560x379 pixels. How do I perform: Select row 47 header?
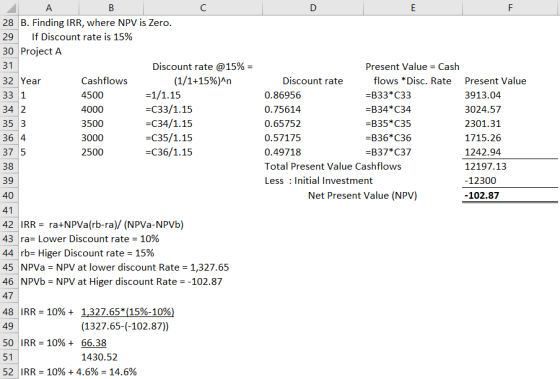tap(8, 296)
